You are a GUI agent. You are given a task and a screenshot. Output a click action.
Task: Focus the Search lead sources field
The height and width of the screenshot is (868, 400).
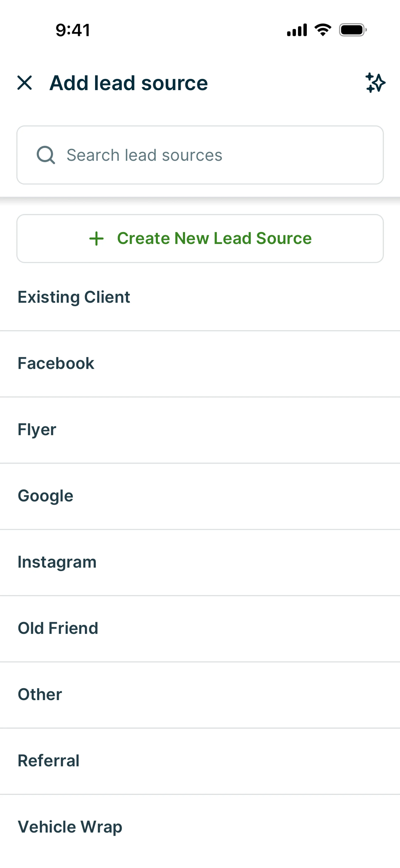pos(209,155)
